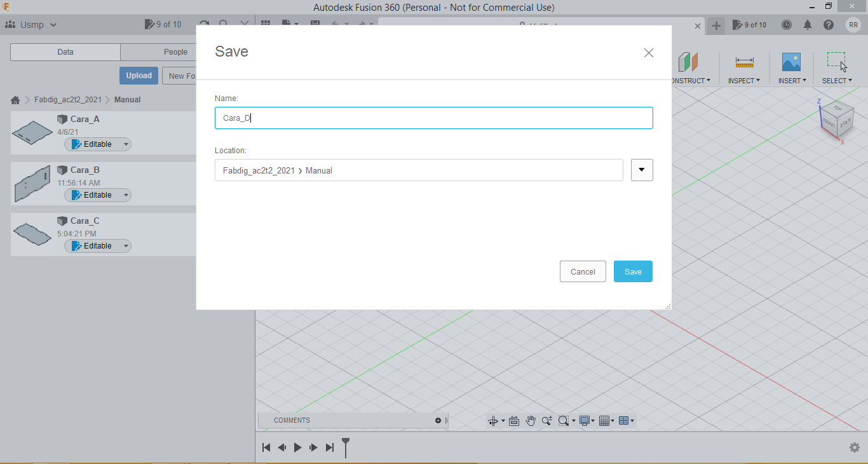Open the notifications bell
The width and height of the screenshot is (868, 464).
(x=808, y=25)
